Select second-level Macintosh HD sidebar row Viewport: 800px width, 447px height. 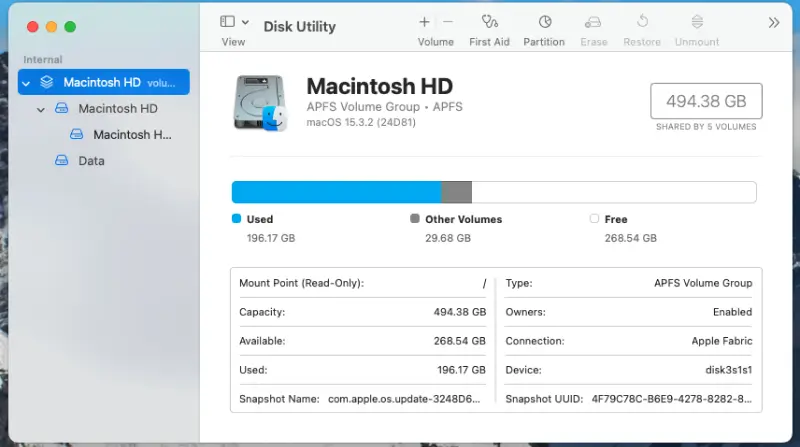(x=104, y=109)
